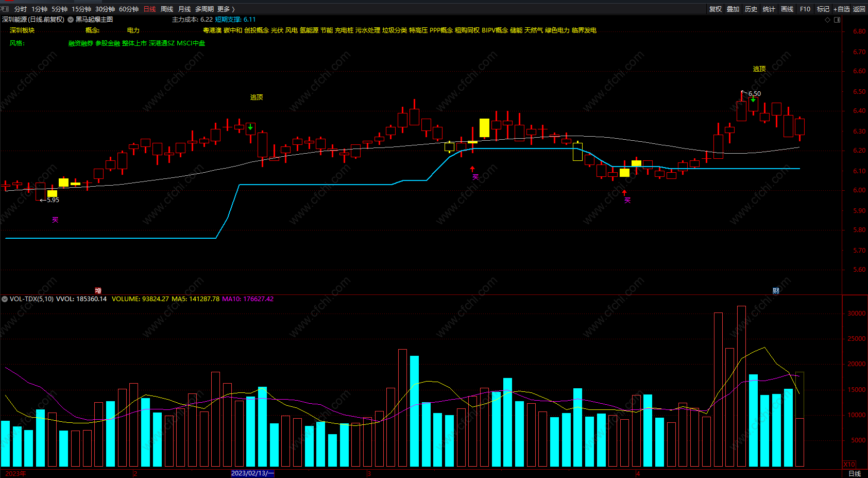Click the 整体上市 style tag
868x478 pixels.
pyautogui.click(x=134, y=43)
